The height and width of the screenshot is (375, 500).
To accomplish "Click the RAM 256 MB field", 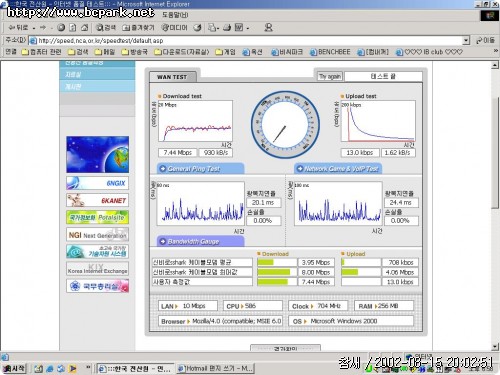I will pos(384,306).
